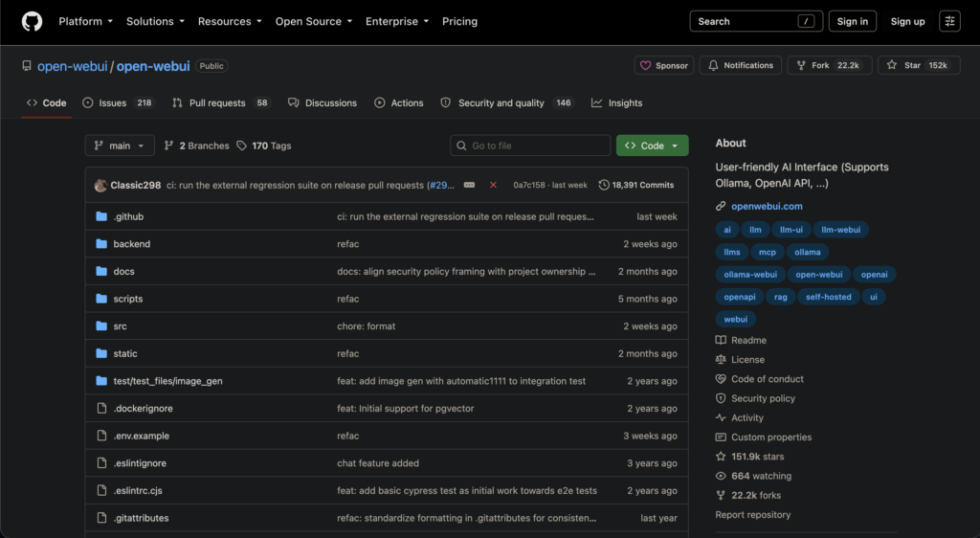This screenshot has height=538, width=980.
Task: Click the .github folder icon
Action: (x=101, y=216)
